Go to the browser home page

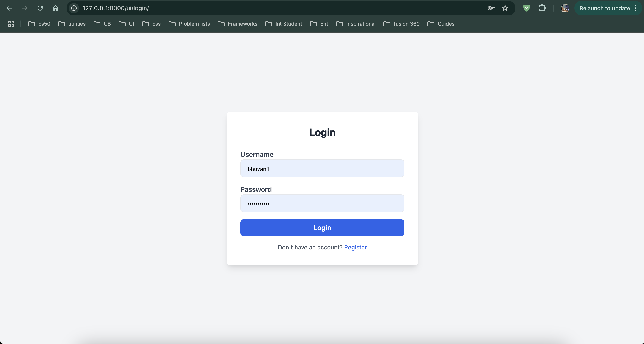[x=56, y=8]
